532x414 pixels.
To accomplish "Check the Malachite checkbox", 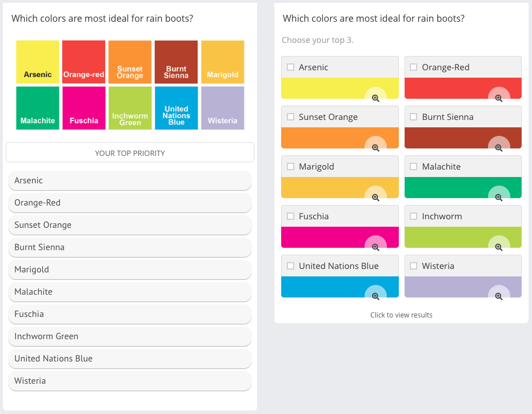I will (414, 167).
